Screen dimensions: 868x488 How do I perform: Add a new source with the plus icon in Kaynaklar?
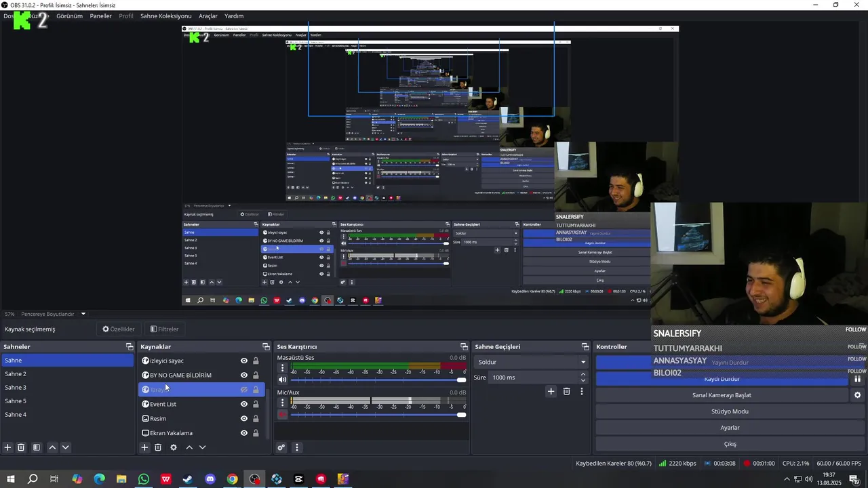pos(144,447)
